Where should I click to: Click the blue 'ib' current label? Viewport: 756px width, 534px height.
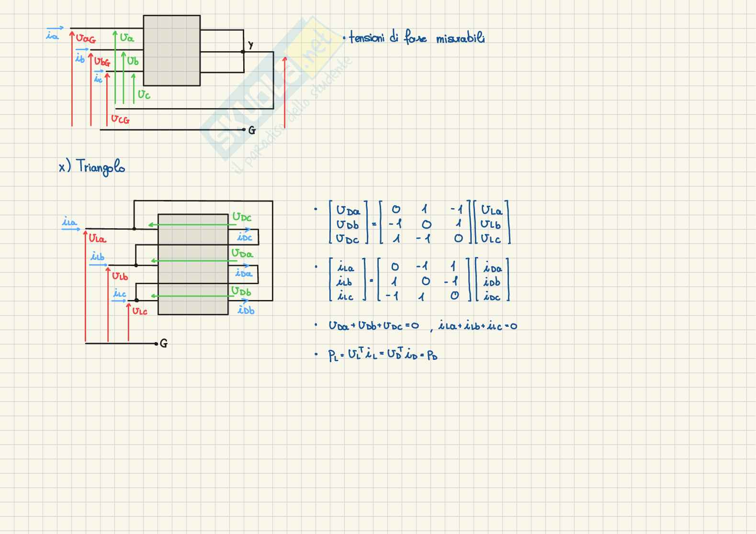pos(80,57)
